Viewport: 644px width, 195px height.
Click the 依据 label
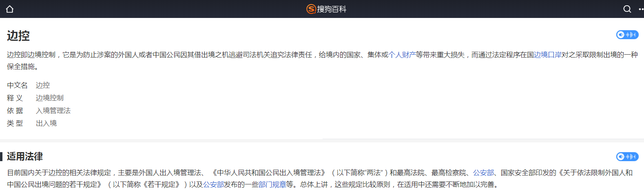[15, 111]
